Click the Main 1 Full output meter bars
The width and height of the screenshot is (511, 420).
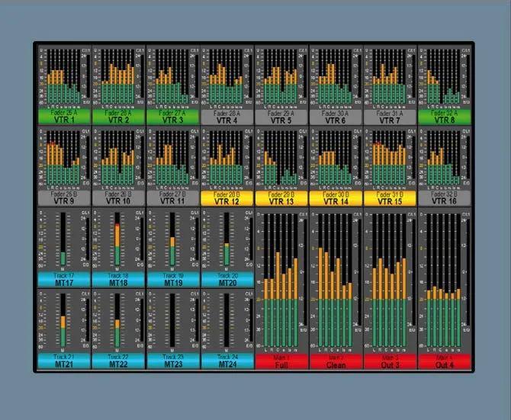[281, 281]
